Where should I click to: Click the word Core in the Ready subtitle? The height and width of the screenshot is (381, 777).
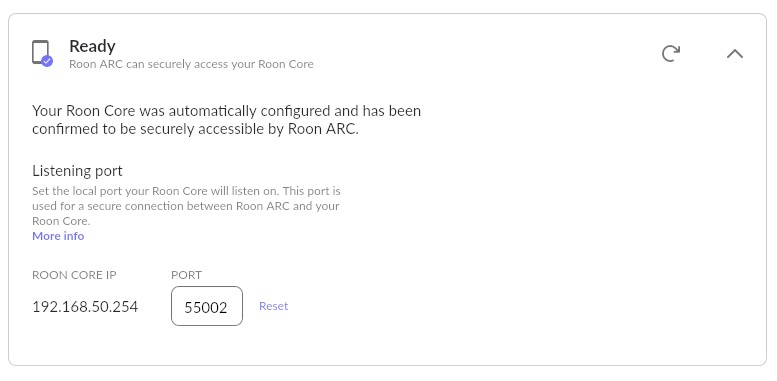(x=302, y=64)
